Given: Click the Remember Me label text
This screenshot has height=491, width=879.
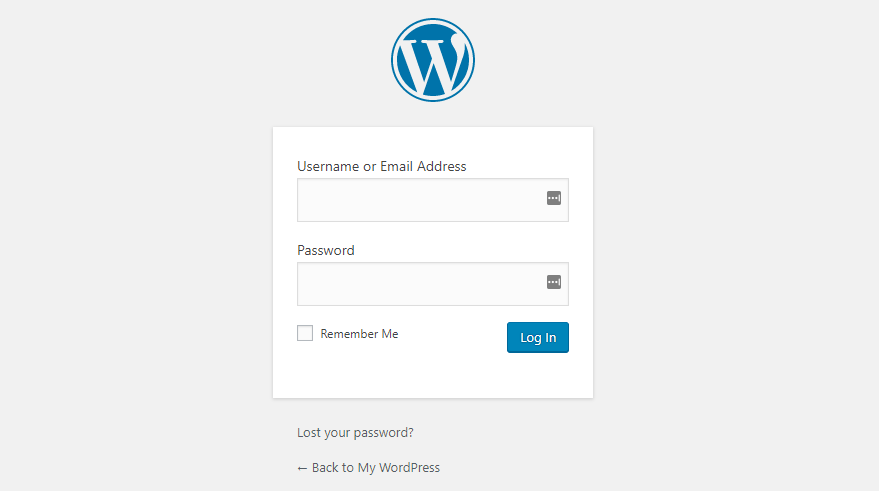Looking at the screenshot, I should [359, 333].
